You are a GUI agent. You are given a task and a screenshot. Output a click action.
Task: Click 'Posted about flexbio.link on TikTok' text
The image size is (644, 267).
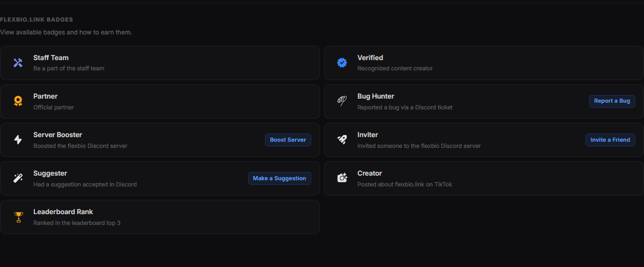pos(405,184)
